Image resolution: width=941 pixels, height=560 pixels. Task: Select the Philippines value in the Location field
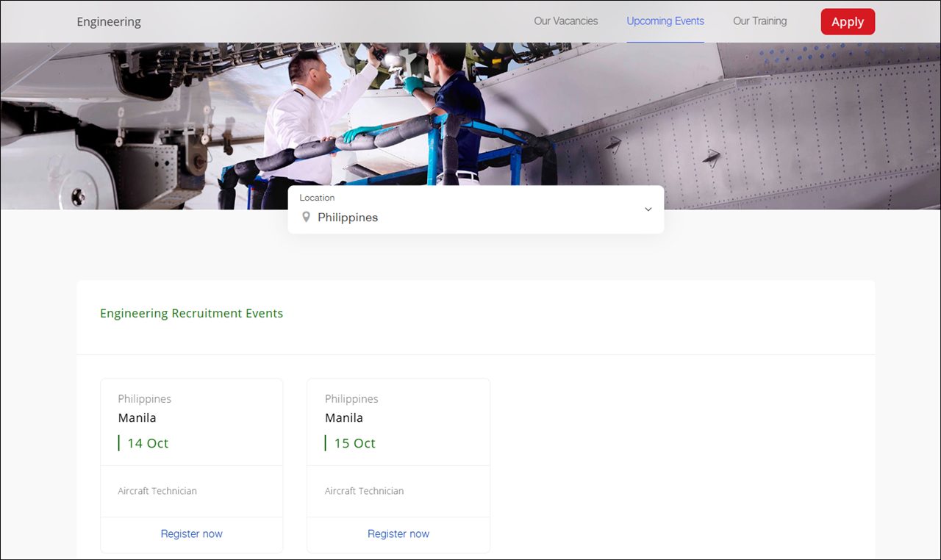(348, 218)
